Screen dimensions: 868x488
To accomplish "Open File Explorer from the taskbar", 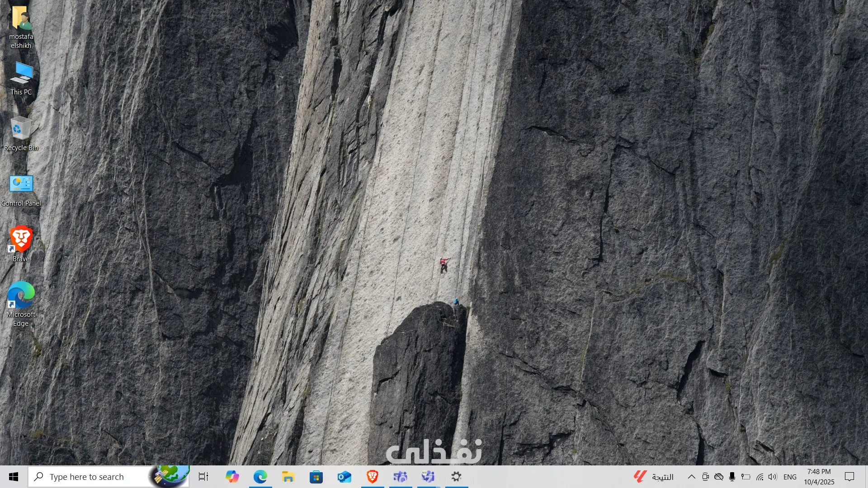I will pos(288,477).
